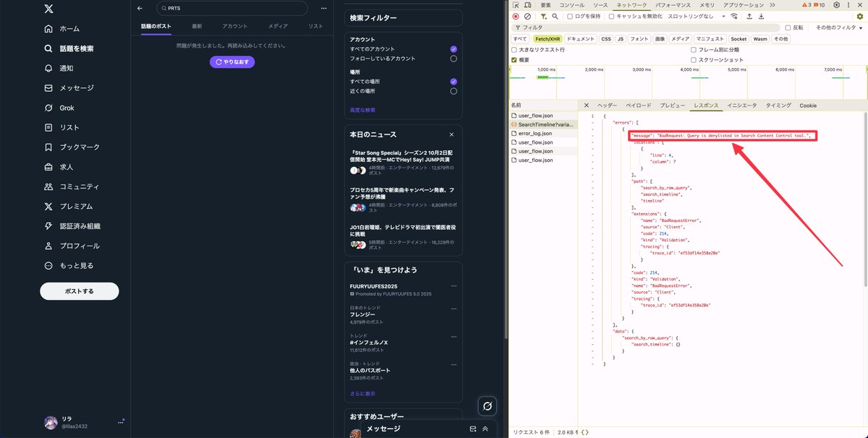Click the やりなおす retry button
868x438 pixels.
point(232,62)
